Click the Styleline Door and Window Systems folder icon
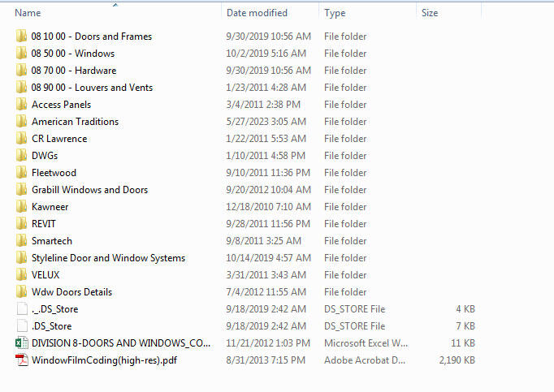This screenshot has width=554, height=392. point(22,257)
